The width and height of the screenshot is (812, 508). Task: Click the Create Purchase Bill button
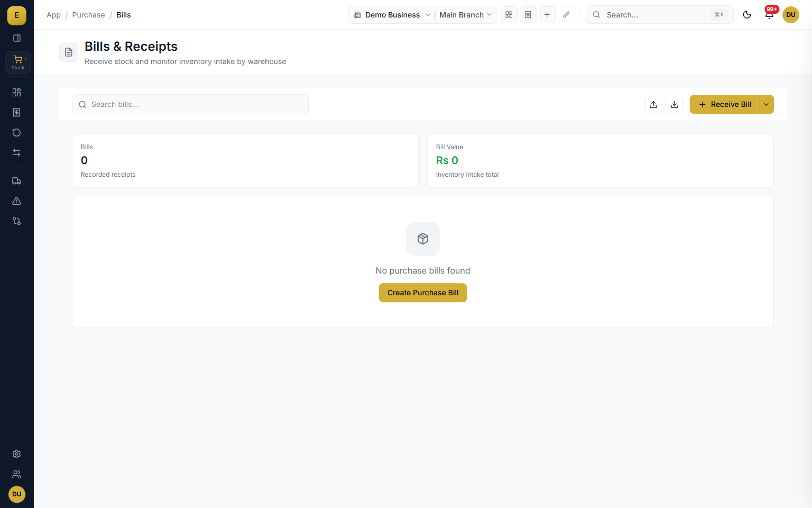point(423,293)
